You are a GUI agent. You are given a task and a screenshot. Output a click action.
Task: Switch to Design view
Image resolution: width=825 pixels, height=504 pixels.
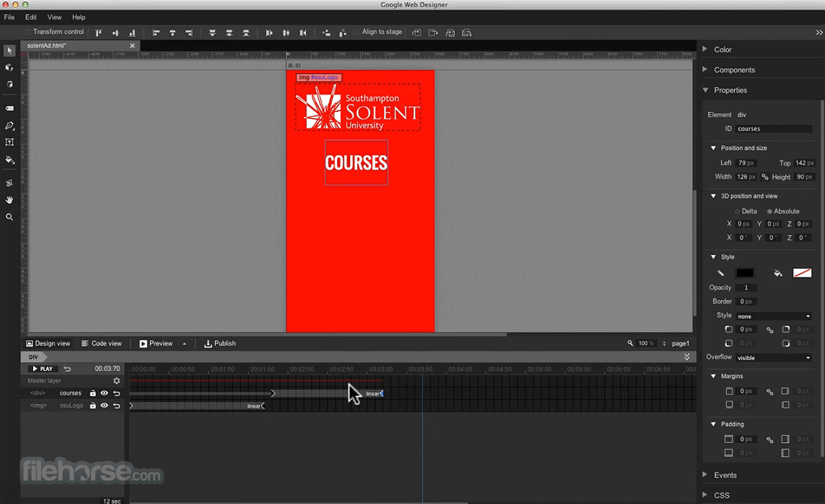[x=48, y=344]
